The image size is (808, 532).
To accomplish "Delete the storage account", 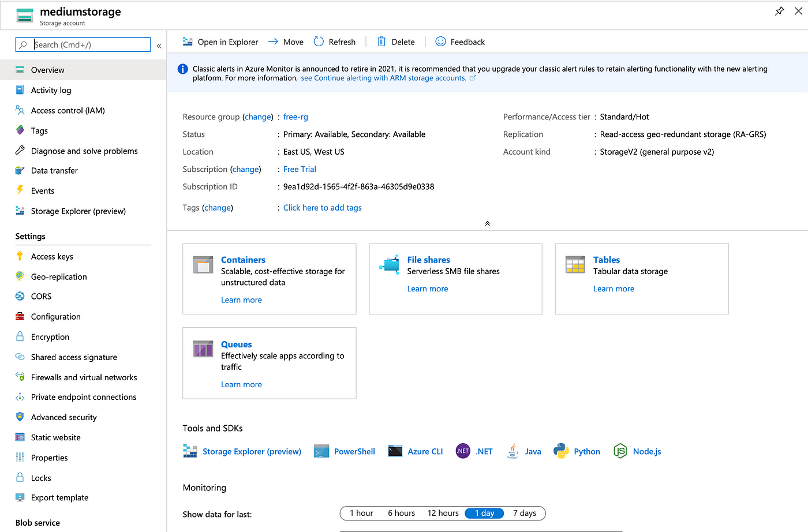I will pos(396,42).
